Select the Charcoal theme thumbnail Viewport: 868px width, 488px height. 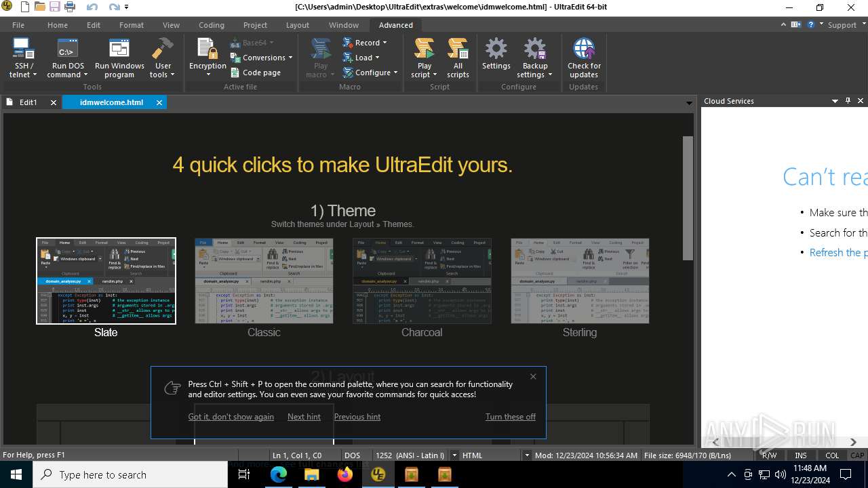(x=422, y=281)
